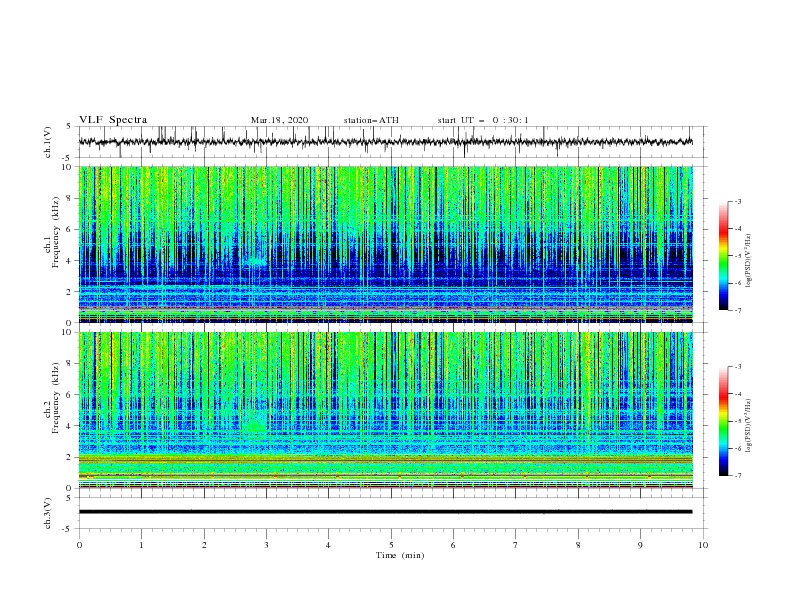Click the ch.2 'Frequency (kHz)' axis label
This screenshot has height=612, width=792.
coord(56,398)
